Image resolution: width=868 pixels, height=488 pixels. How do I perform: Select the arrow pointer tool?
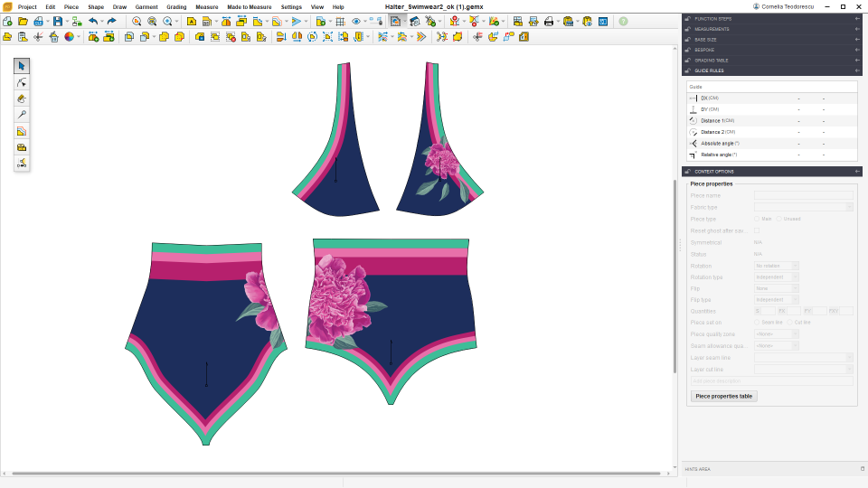(22, 66)
